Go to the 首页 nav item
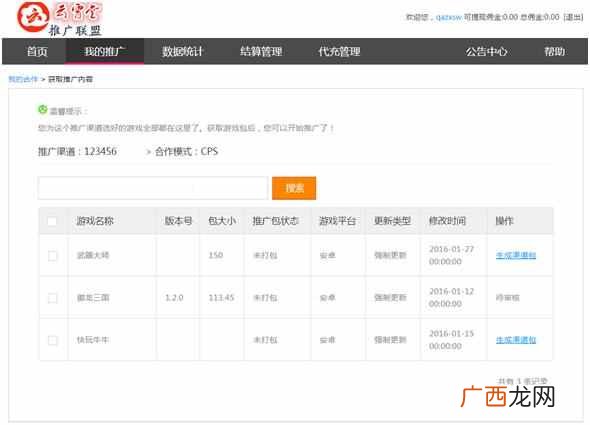Screen dimensions: 590x425 (x=37, y=52)
